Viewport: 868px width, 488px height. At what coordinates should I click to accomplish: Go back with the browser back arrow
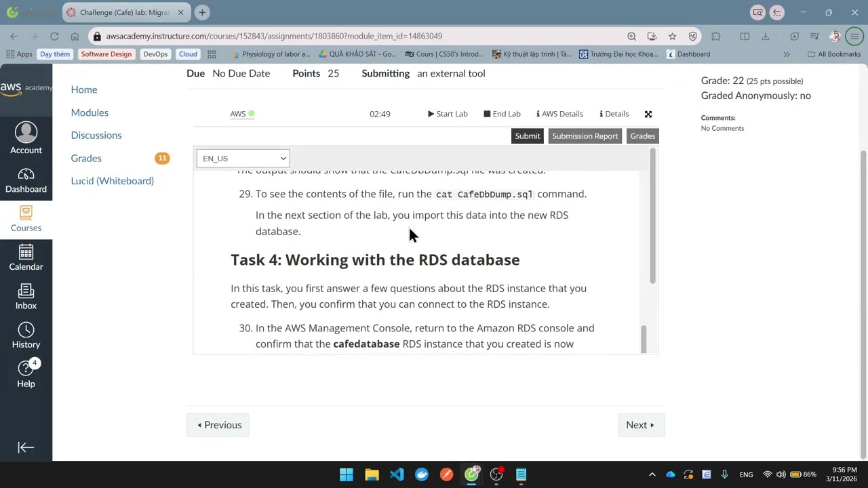[x=14, y=36]
